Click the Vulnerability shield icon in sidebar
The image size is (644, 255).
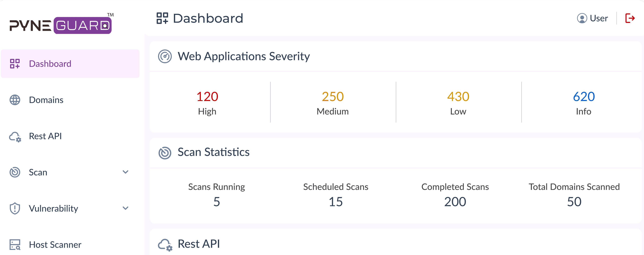15,209
